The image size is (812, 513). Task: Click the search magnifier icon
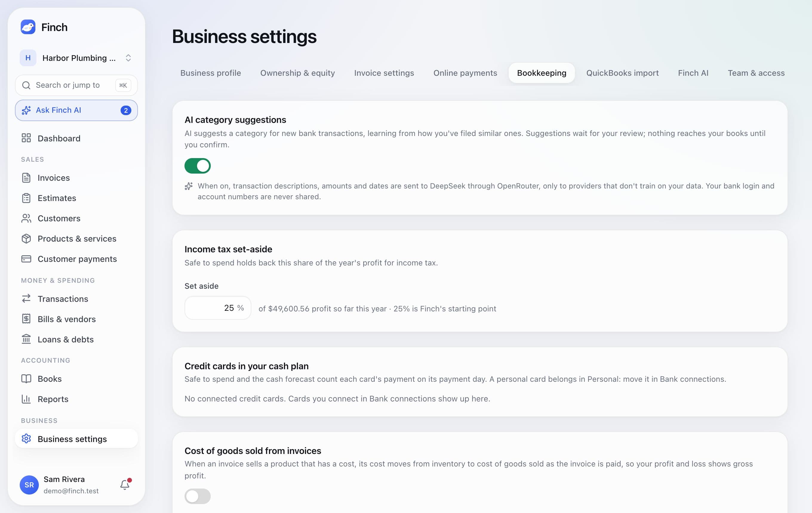pyautogui.click(x=26, y=85)
